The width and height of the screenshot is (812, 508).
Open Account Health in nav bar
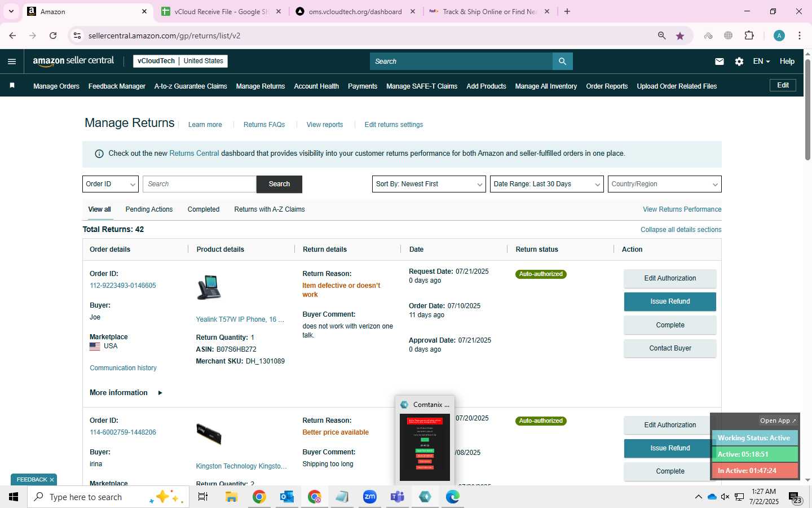(x=316, y=86)
